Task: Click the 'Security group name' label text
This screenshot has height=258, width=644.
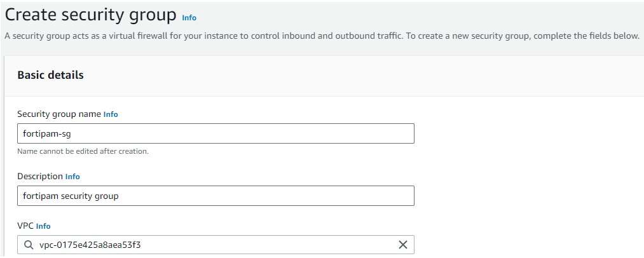Action: coord(58,114)
